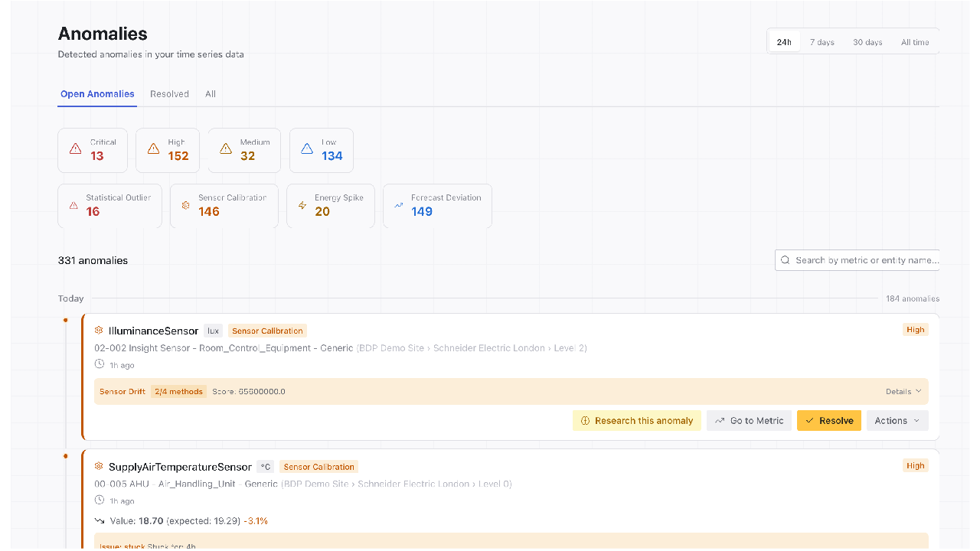Image resolution: width=980 pixels, height=551 pixels.
Task: Click the Score value text
Action: (x=249, y=391)
